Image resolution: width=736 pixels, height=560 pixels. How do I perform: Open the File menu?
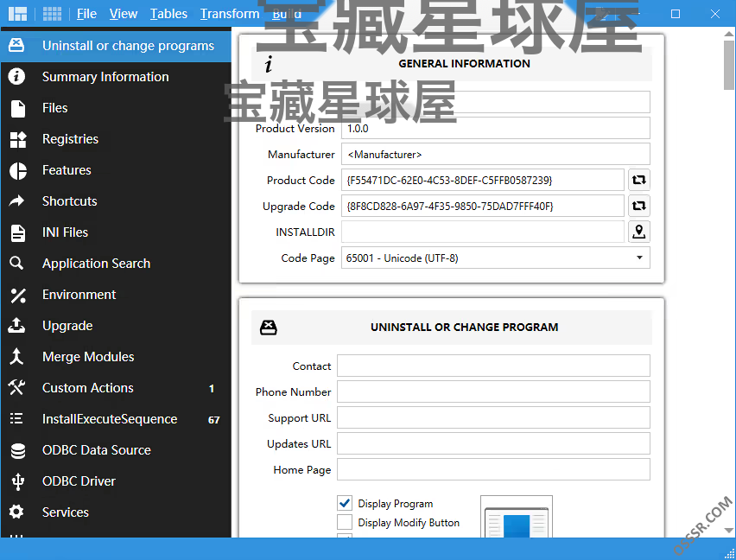pyautogui.click(x=86, y=14)
